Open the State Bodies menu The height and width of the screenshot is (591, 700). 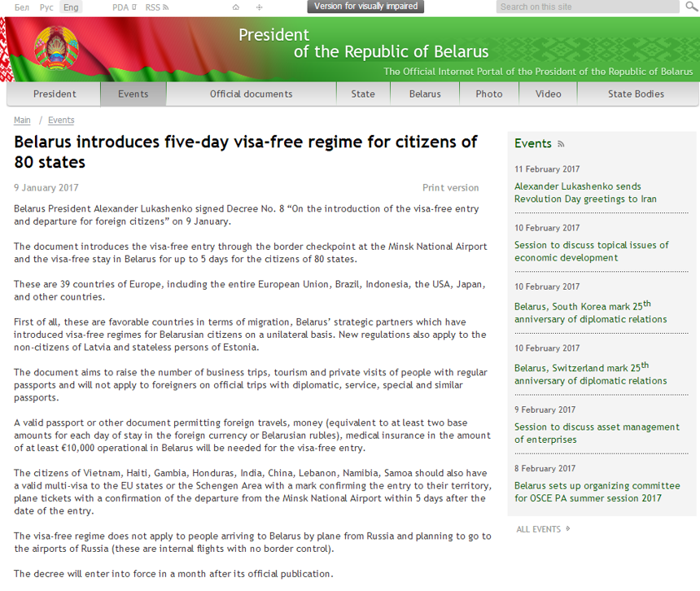tap(636, 94)
